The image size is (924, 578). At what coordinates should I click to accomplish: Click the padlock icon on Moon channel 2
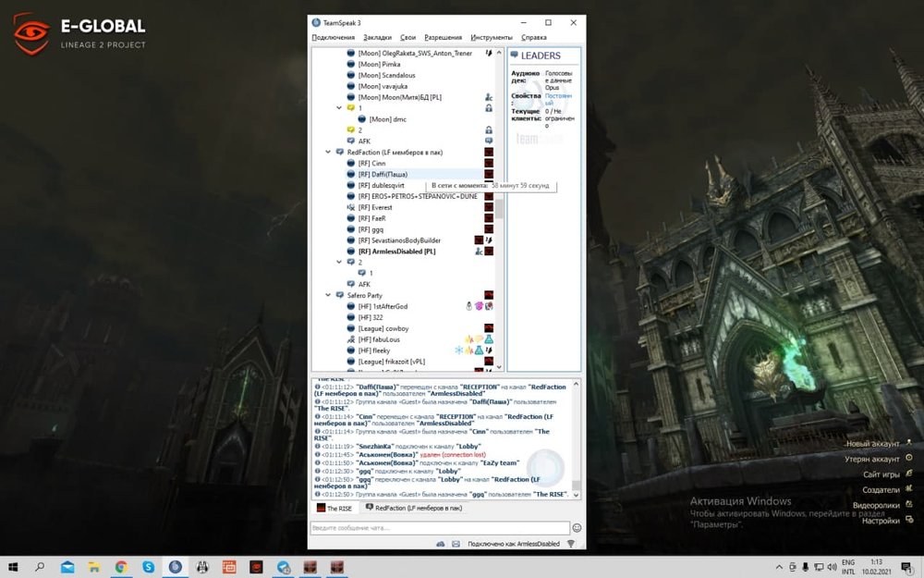tap(489, 129)
